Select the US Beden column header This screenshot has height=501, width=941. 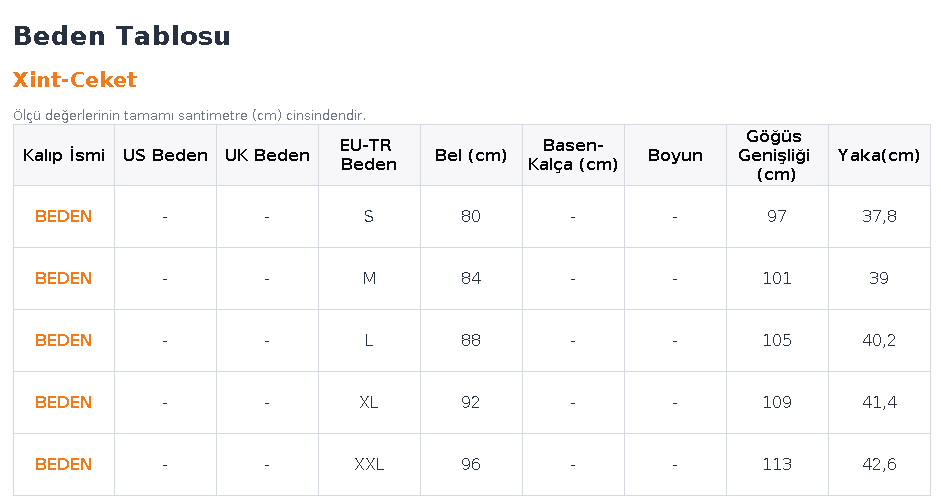(x=165, y=155)
